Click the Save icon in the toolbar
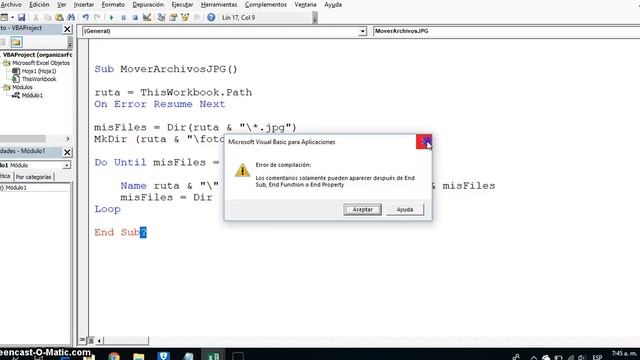Viewport: 640px width, 360px height. pyautogui.click(x=21, y=18)
